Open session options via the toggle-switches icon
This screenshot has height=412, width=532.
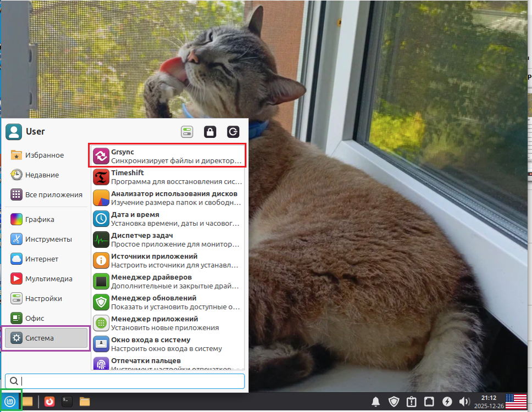[x=187, y=132]
